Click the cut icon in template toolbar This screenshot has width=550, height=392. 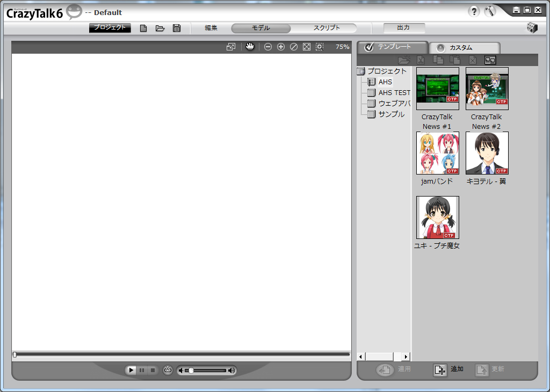point(421,60)
